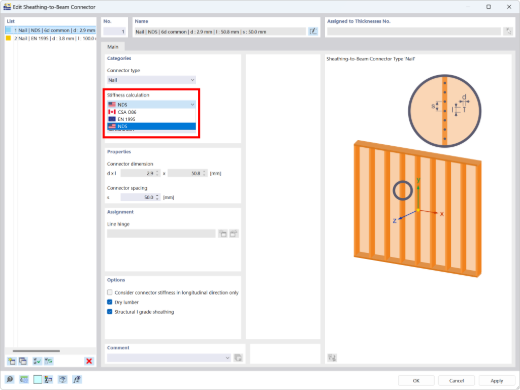Delete the selected connector with red X

pyautogui.click(x=89, y=361)
